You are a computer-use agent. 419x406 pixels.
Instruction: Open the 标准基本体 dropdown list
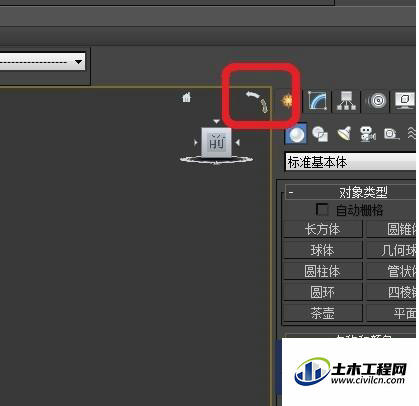[351, 162]
